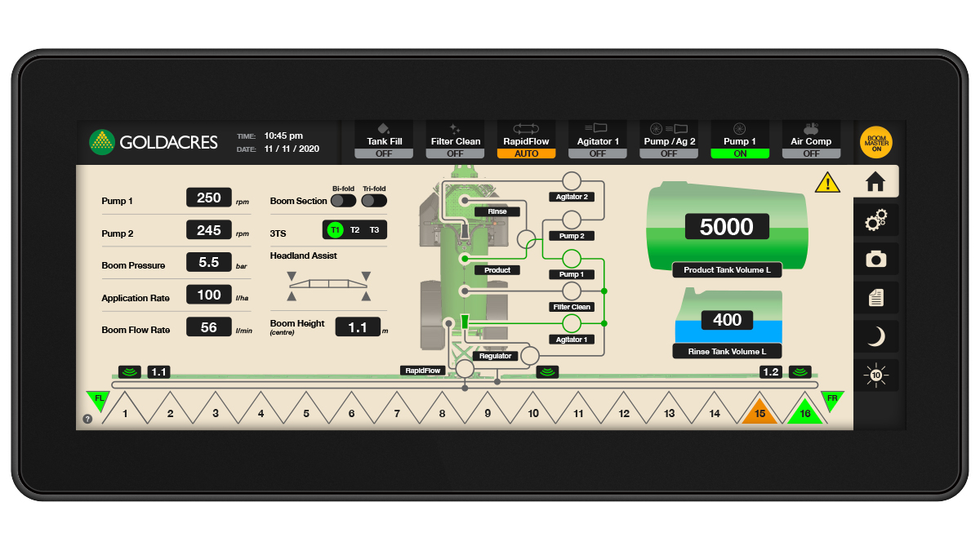Click the yellow warning triangle alert
980x551 pixels.
coord(827,183)
